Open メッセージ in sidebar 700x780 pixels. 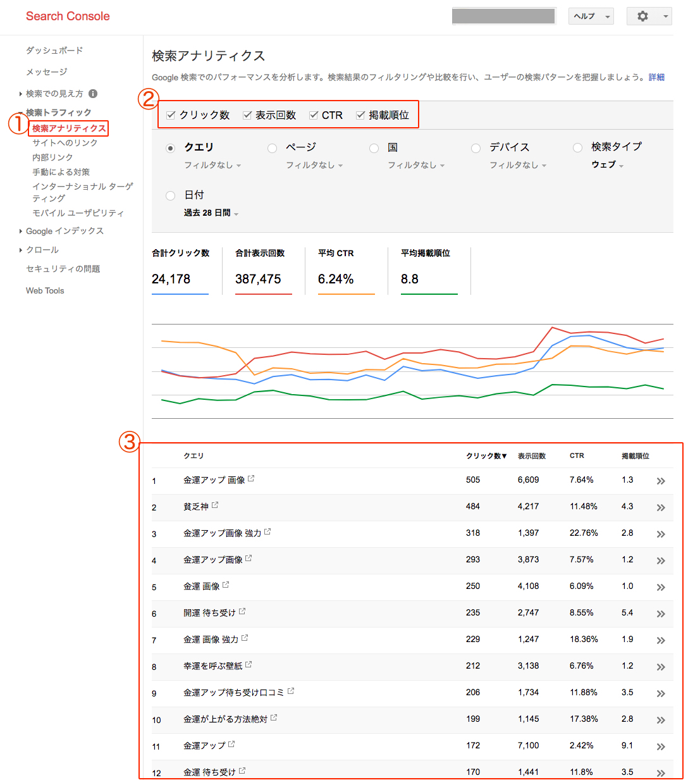click(46, 72)
